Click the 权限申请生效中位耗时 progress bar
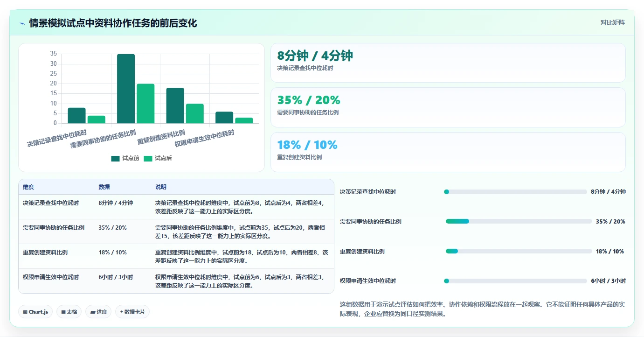Screen dimensions: 644x337 pyautogui.click(x=515, y=281)
